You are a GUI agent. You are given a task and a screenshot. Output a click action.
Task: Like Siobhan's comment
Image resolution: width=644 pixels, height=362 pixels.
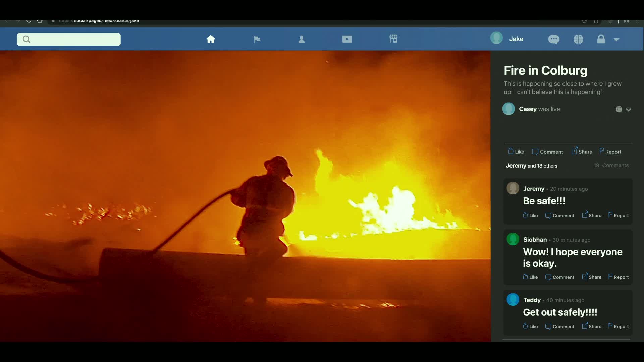click(x=530, y=277)
